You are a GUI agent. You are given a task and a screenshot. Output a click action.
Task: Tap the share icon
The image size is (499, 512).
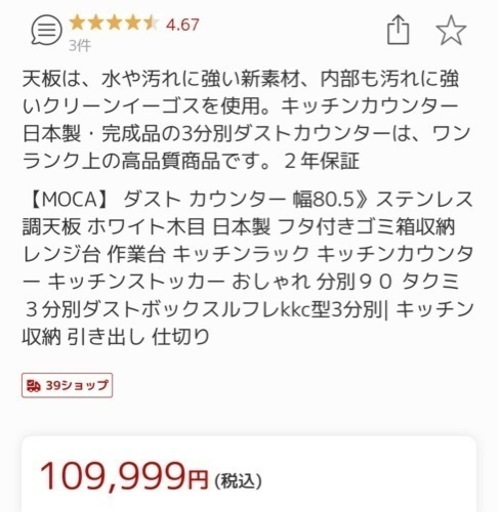(x=398, y=30)
